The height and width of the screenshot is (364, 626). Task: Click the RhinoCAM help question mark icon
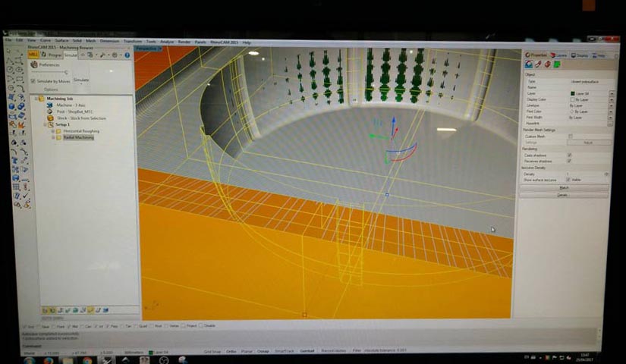pos(127,55)
